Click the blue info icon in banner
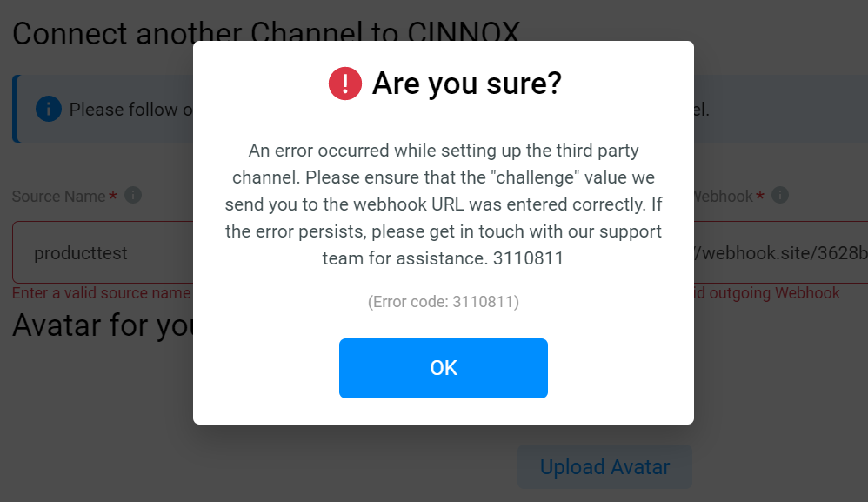 (x=49, y=109)
